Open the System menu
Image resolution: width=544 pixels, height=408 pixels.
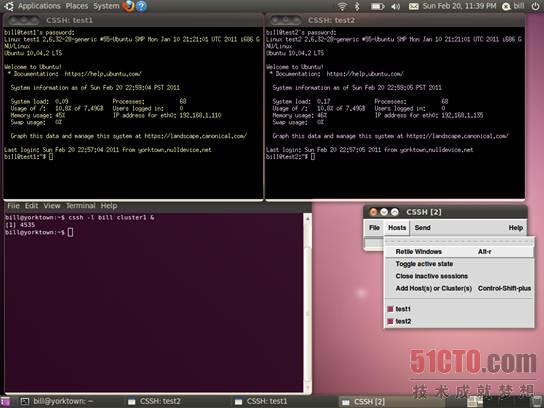coord(106,6)
